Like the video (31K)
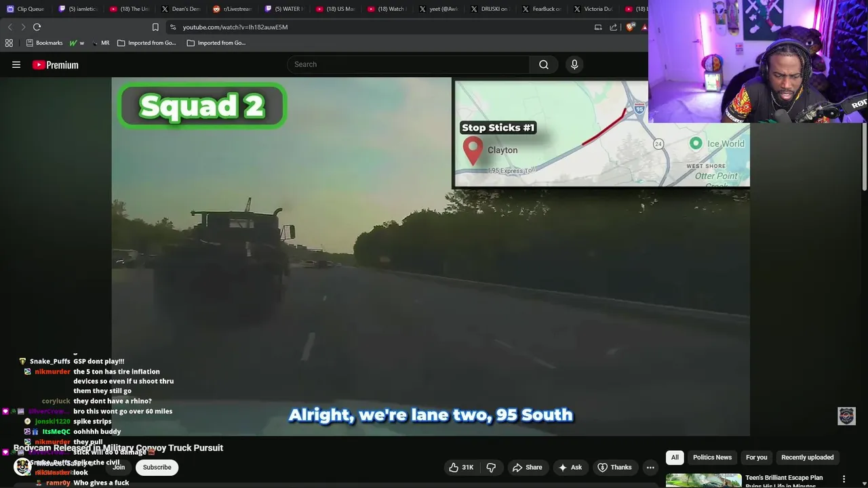Viewport: 868px width, 488px height. [461, 468]
